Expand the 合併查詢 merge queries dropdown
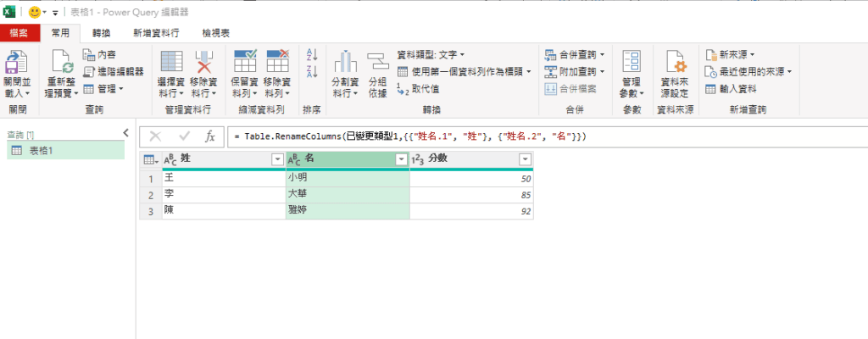Screen dimensions: 868x339 (x=602, y=54)
